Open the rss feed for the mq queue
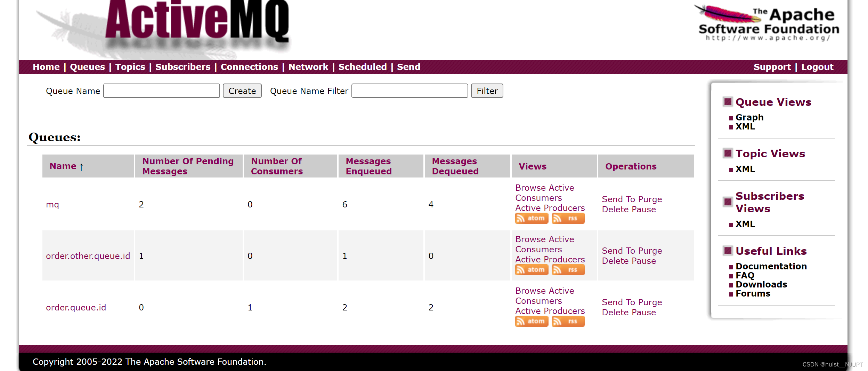Image resolution: width=868 pixels, height=371 pixels. point(568,218)
